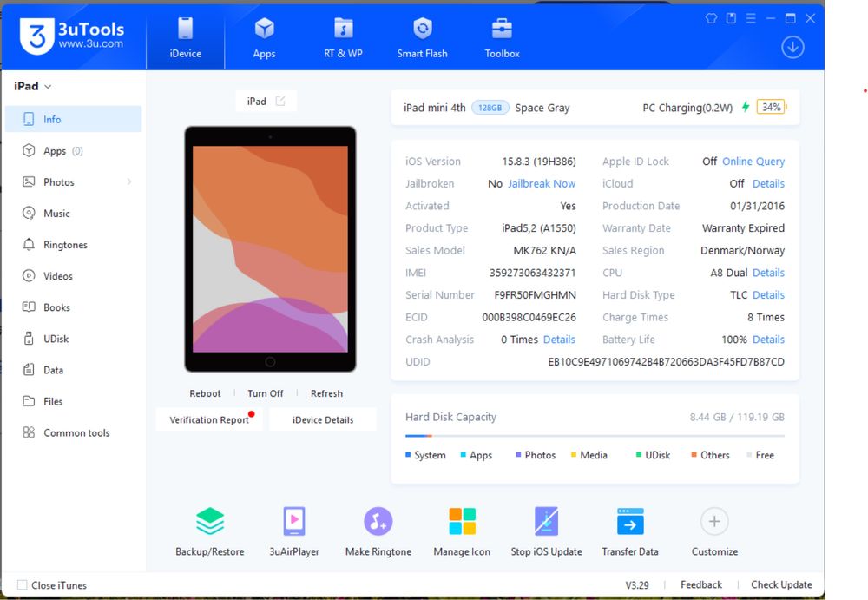Toggle the Close iTunes checkbox
The height and width of the screenshot is (600, 868).
[x=23, y=584]
